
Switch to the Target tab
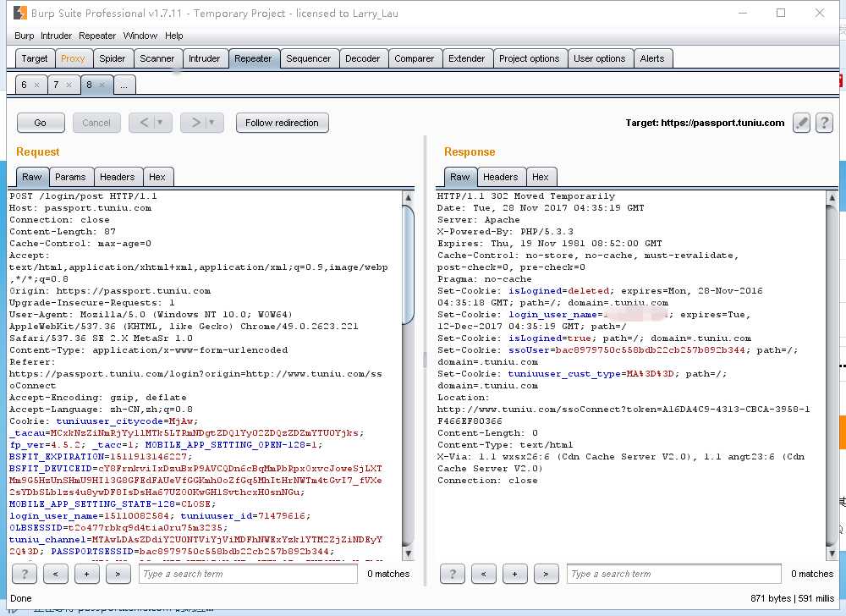coord(35,58)
